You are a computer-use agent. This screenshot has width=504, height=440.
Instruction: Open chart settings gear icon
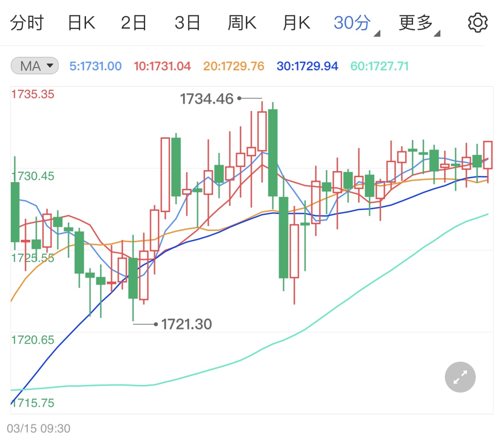coord(478,23)
